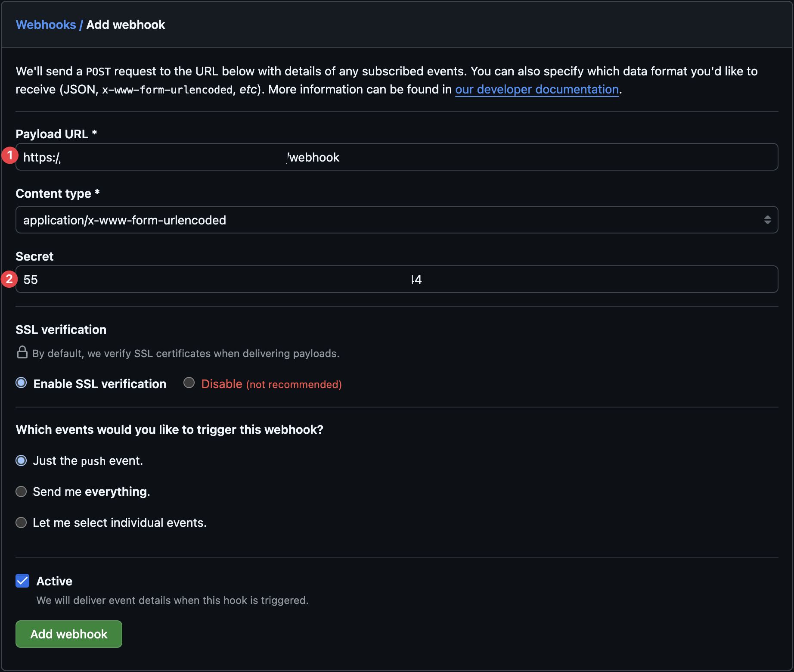
Task: Click the Add webhook button
Action: pyautogui.click(x=69, y=634)
